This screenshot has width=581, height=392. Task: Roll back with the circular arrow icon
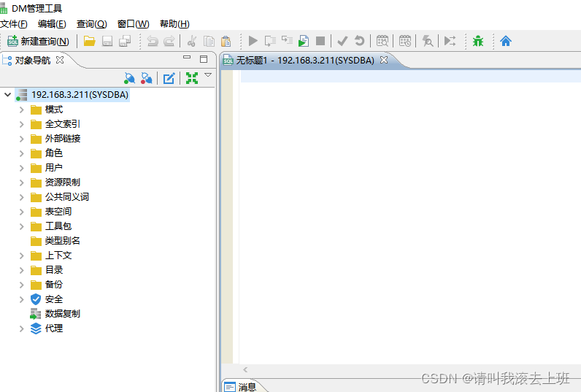point(359,41)
